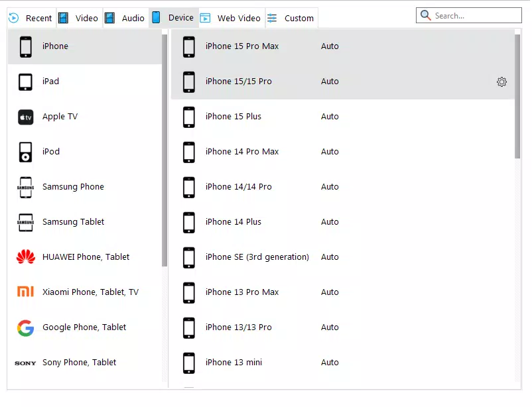Click the iPhone SE (3rd generation) phone icon
This screenshot has width=532, height=407.
point(189,258)
